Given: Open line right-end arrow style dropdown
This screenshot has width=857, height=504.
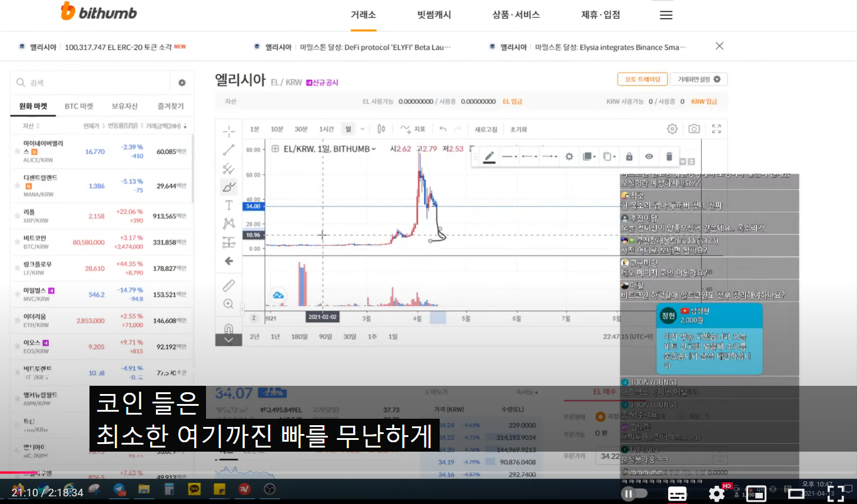Looking at the screenshot, I should (x=550, y=156).
